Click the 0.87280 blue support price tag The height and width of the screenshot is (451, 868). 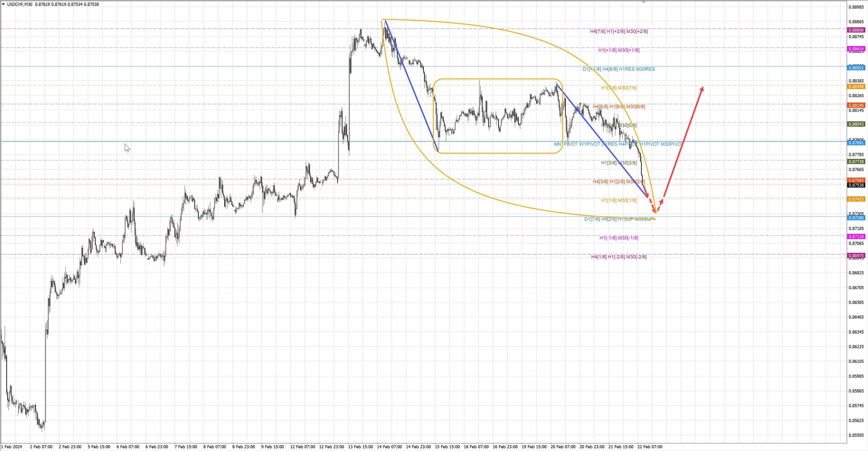click(x=856, y=218)
